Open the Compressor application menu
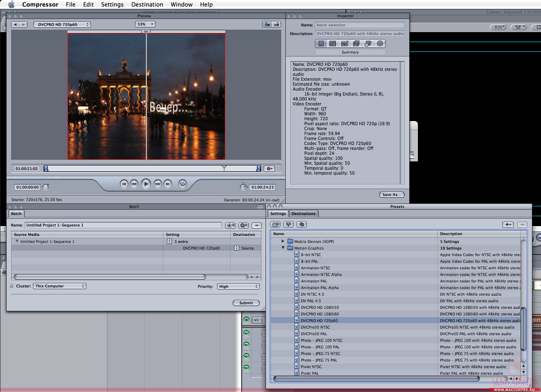 pyautogui.click(x=41, y=5)
